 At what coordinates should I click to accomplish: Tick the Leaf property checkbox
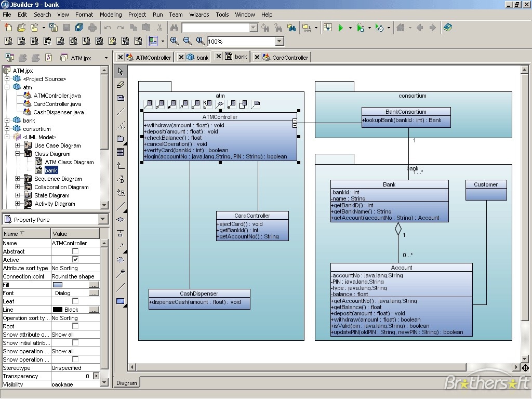pos(75,301)
